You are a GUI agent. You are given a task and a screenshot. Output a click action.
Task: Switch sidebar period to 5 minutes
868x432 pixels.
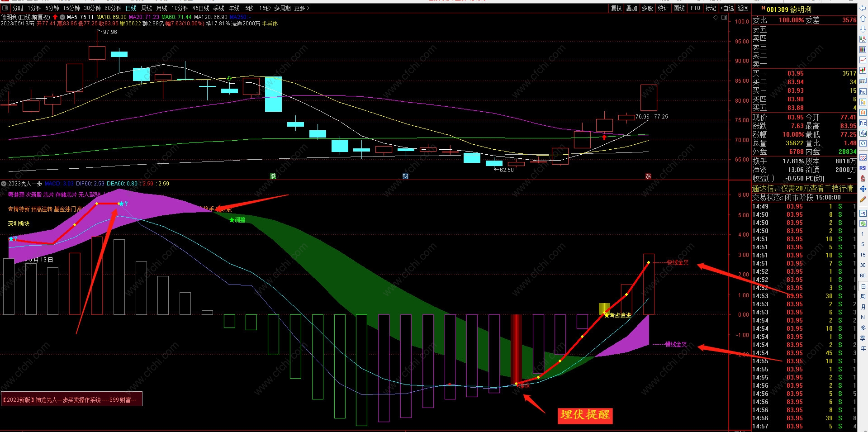click(x=863, y=244)
